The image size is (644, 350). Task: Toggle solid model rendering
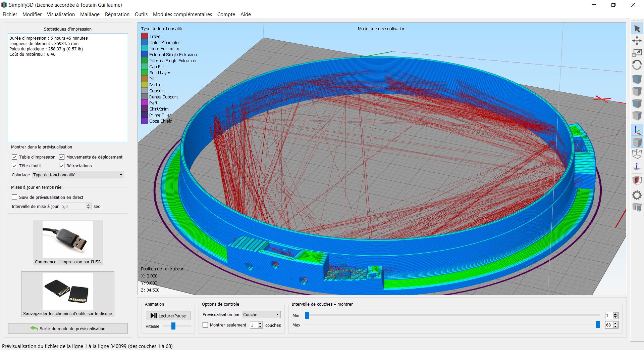point(637,142)
